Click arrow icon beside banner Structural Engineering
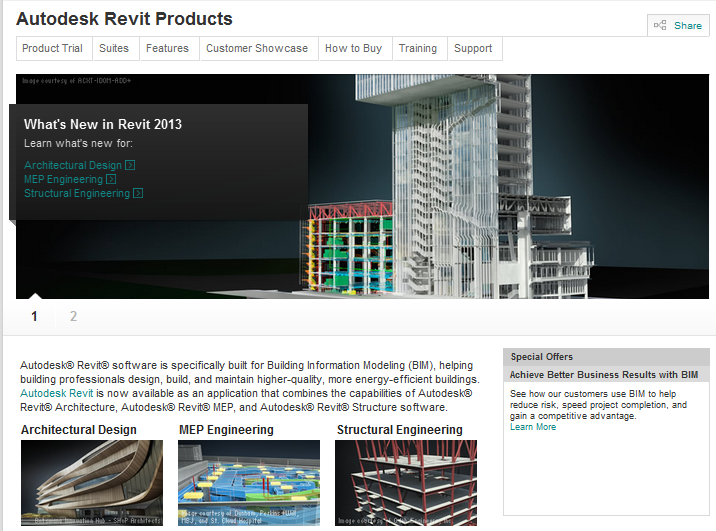716x531 pixels. pyautogui.click(x=138, y=193)
